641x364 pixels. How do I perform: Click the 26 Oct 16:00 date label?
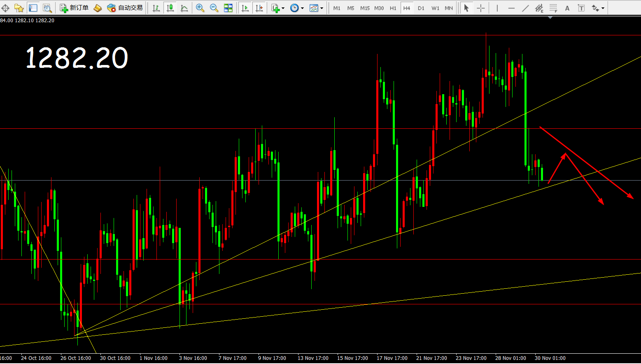tap(76, 358)
